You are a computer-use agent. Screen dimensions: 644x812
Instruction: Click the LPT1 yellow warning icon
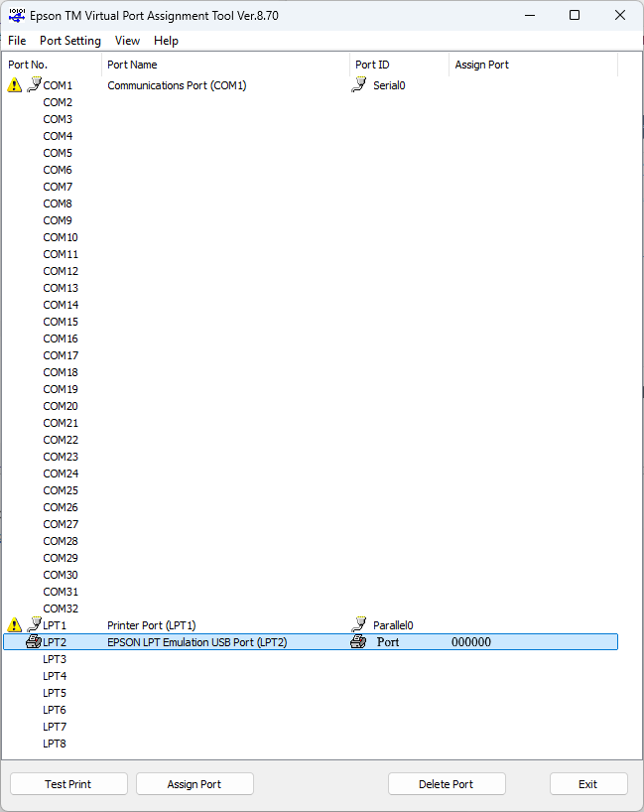coord(15,625)
